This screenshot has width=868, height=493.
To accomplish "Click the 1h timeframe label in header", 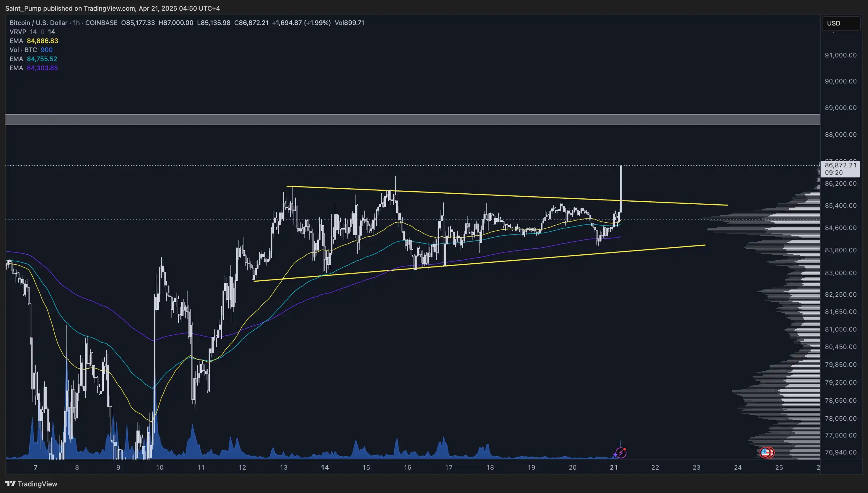I will pos(76,23).
